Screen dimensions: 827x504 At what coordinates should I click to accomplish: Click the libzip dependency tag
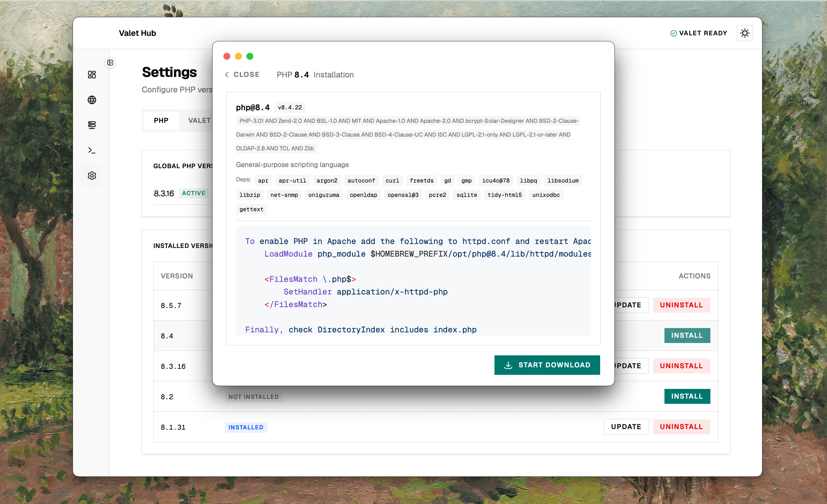(249, 195)
